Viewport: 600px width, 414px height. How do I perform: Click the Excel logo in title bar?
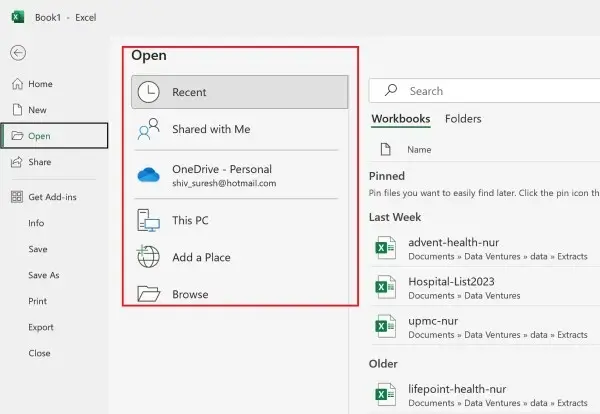click(x=18, y=17)
